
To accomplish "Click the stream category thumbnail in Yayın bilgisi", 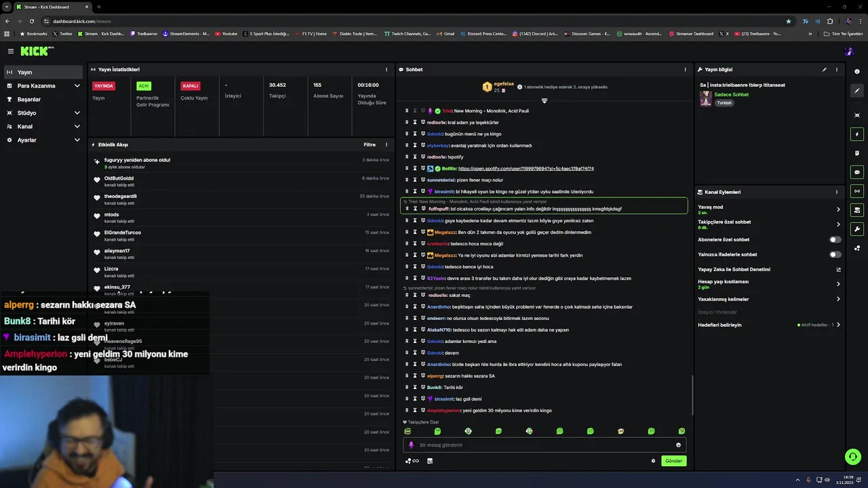I will pos(705,99).
